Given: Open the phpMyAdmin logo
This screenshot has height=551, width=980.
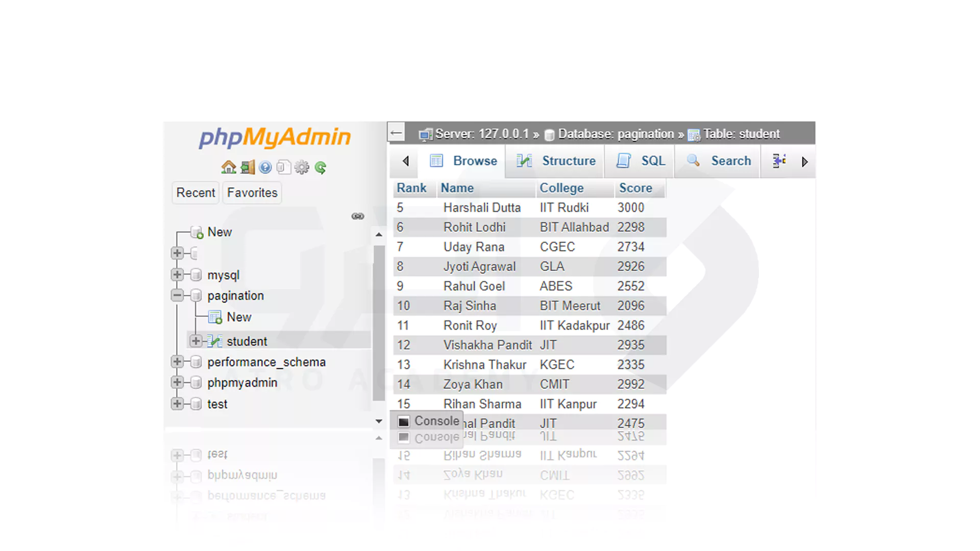Looking at the screenshot, I should 275,137.
